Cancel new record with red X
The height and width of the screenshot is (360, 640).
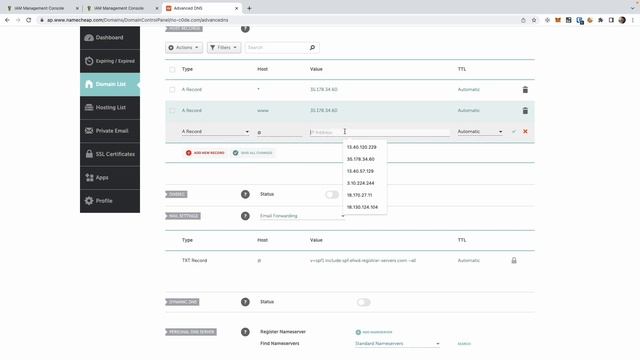tap(525, 131)
